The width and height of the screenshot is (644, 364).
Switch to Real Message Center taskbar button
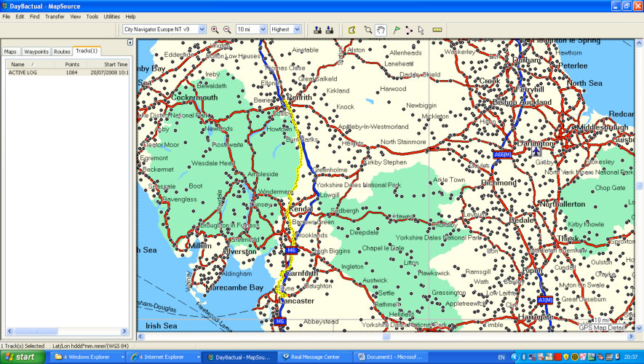click(315, 357)
